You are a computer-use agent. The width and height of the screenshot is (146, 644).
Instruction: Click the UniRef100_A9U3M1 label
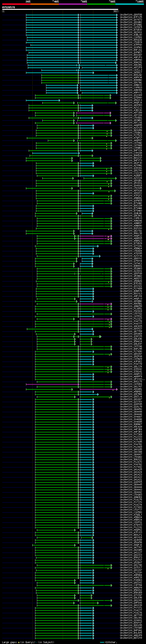click(131, 65)
